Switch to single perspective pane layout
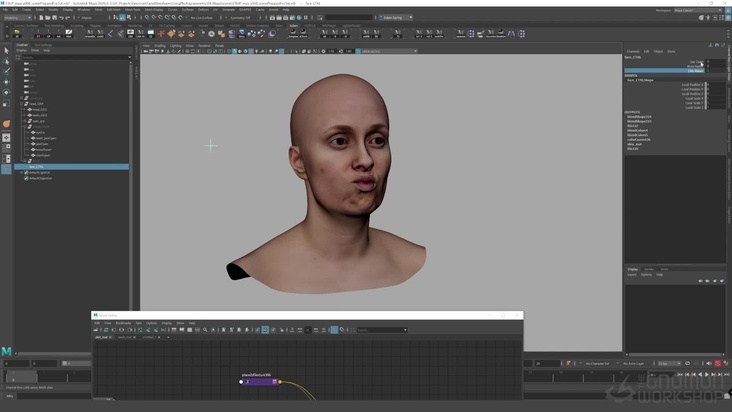The height and width of the screenshot is (412, 732). 7,138
